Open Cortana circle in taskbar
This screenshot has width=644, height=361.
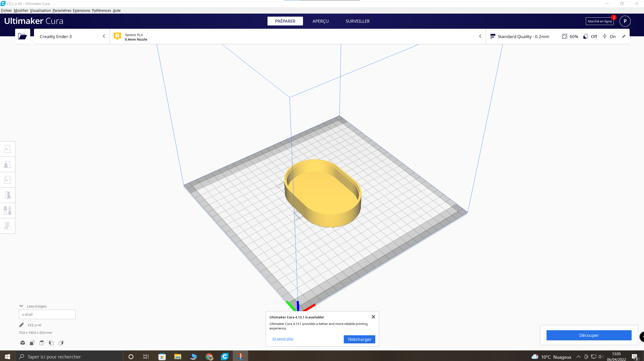pyautogui.click(x=131, y=356)
